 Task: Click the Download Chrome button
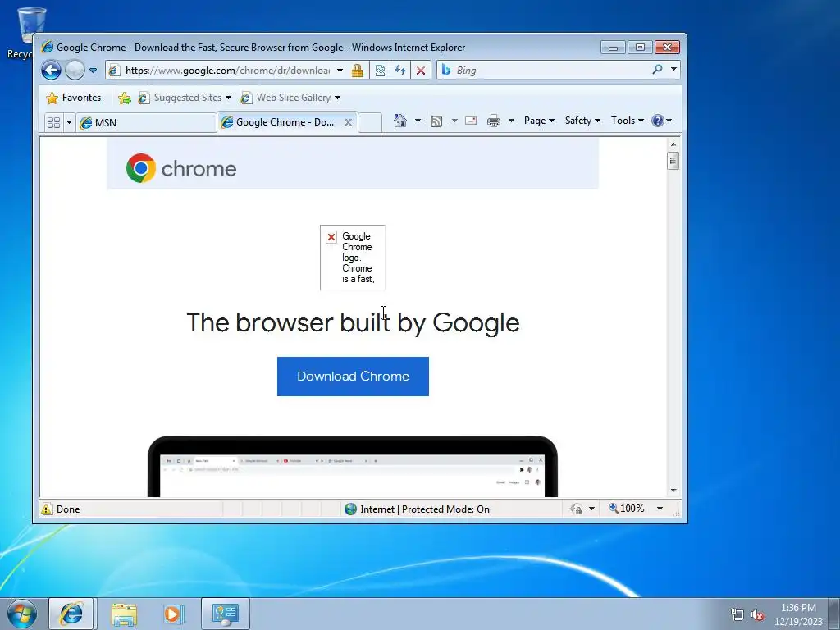[x=353, y=377]
